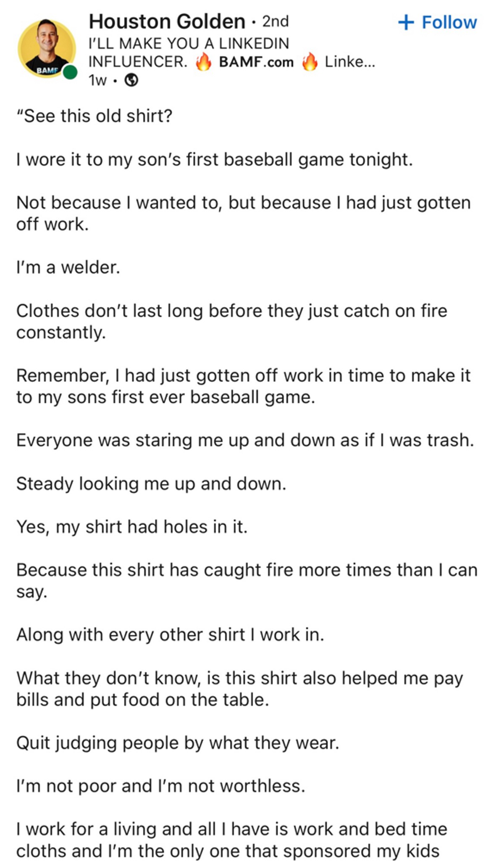This screenshot has height=861, width=504.
Task: Open the BAMF.com headline text
Action: [x=256, y=62]
